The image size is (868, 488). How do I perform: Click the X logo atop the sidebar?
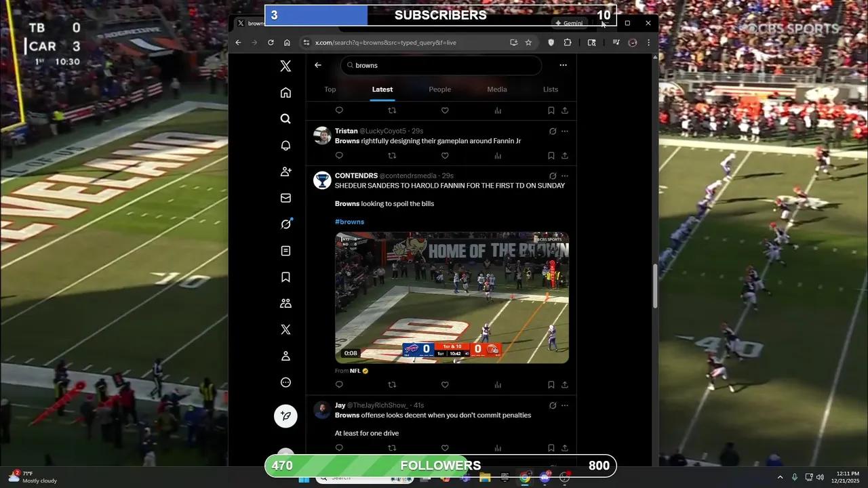coord(285,66)
